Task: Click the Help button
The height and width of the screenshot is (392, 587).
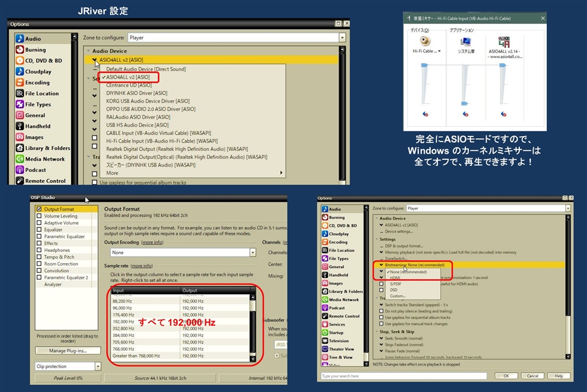Action: click(558, 376)
